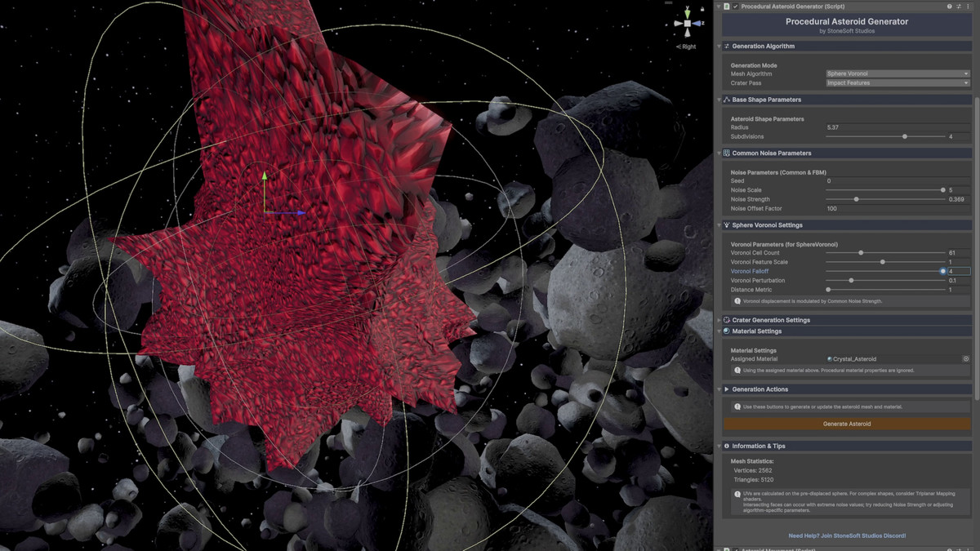The width and height of the screenshot is (980, 551).
Task: Click the Voronoi Cell Count value field
Action: coord(959,253)
